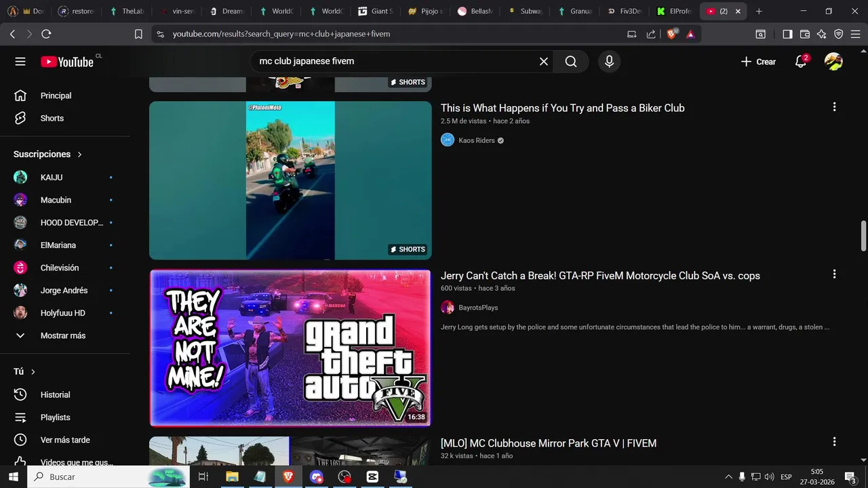Viewport: 868px width, 488px height.
Task: Click the magnifier search button
Action: click(571, 62)
